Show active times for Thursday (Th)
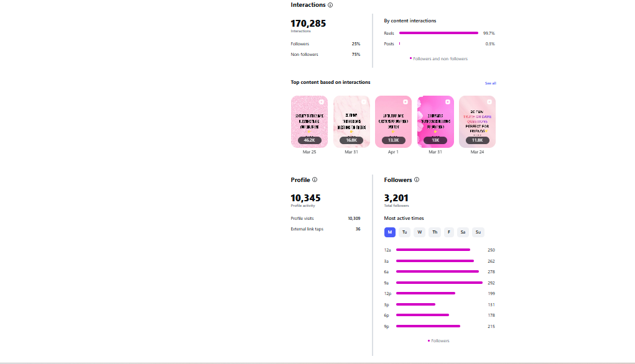 435,232
